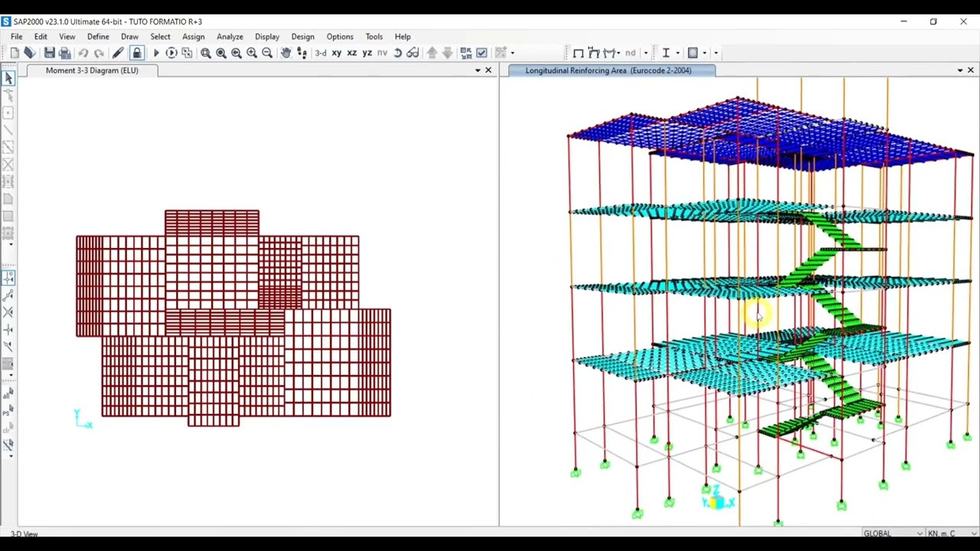Open the File menu
980x551 pixels.
[16, 37]
